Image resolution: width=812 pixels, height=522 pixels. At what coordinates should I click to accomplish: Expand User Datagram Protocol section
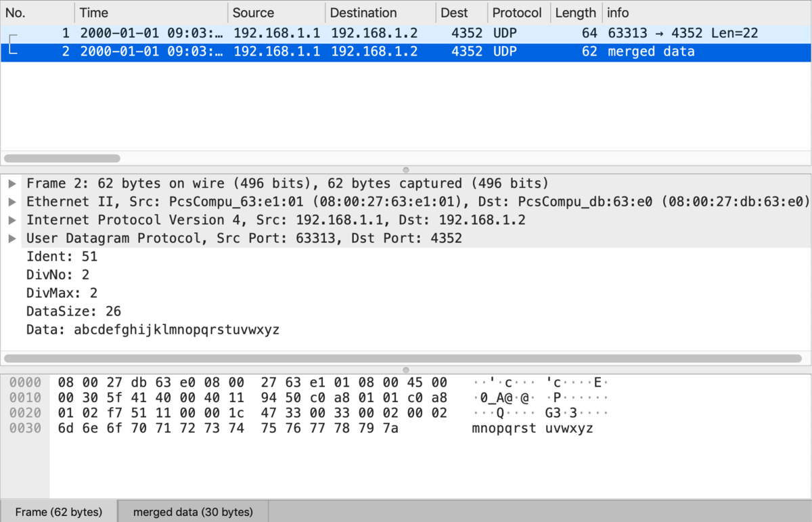tap(12, 238)
